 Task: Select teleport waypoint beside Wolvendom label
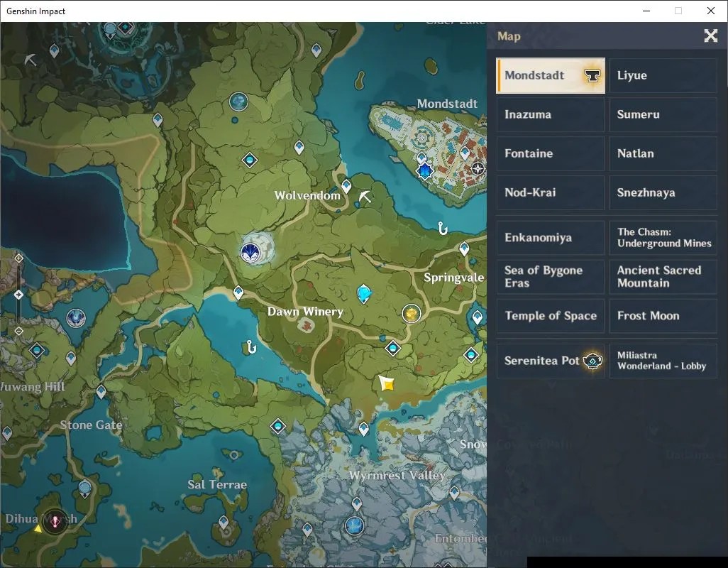[x=346, y=187]
